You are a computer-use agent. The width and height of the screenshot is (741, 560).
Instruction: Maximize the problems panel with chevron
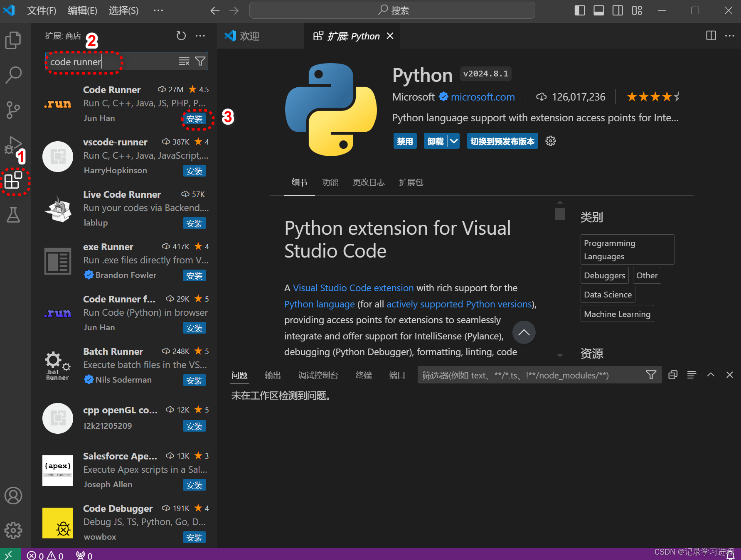click(x=711, y=375)
